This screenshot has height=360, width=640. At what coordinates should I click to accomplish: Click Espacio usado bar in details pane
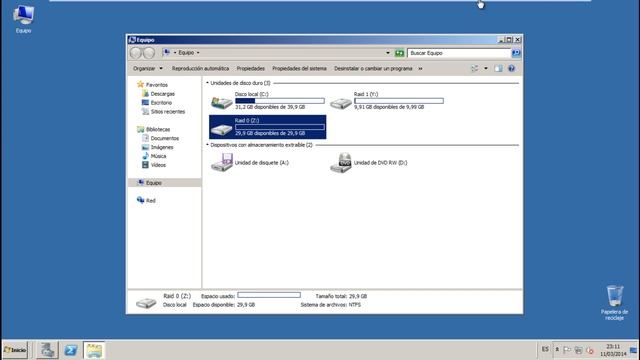pyautogui.click(x=269, y=295)
